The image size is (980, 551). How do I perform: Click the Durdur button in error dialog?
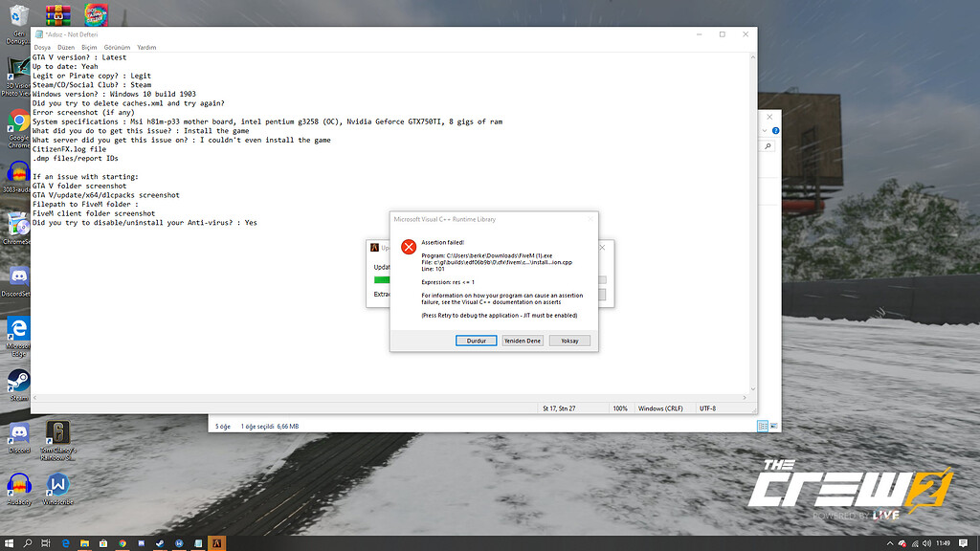477,341
